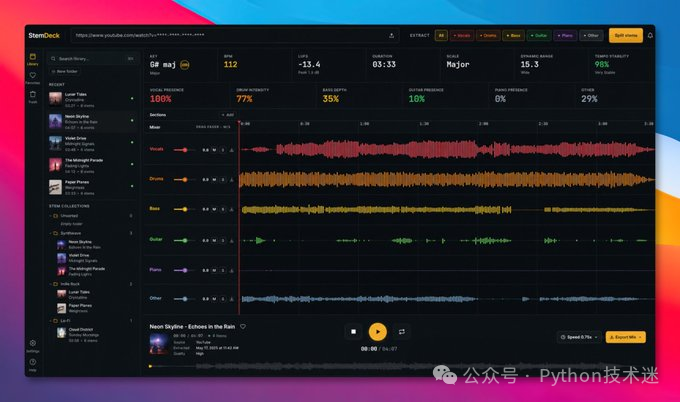
Task: Download the Other stem
Action: (x=232, y=299)
